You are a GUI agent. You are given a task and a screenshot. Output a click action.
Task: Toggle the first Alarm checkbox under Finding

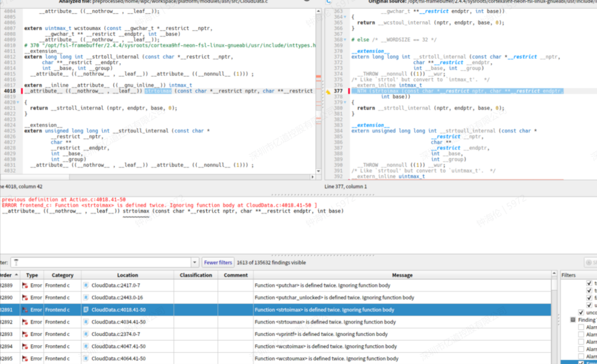click(580, 327)
